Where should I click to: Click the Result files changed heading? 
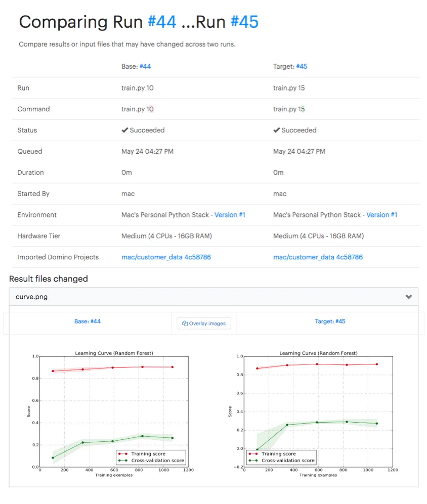tap(49, 279)
